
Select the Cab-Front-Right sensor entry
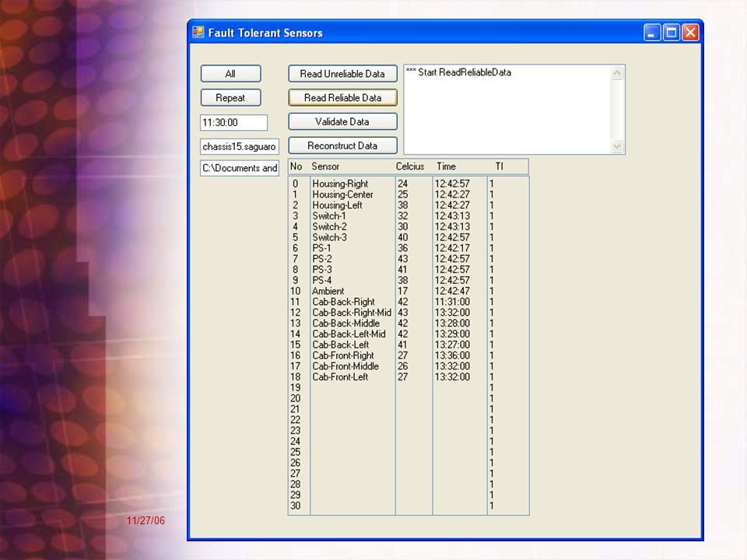point(343,355)
